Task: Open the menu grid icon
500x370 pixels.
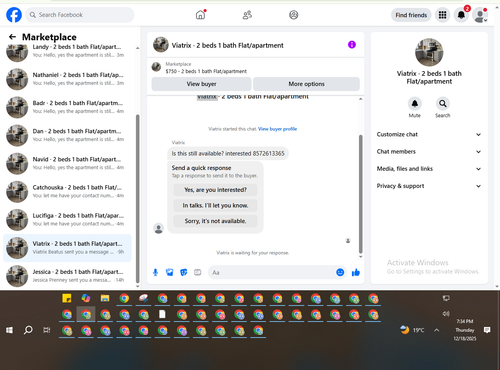Action: tap(442, 15)
